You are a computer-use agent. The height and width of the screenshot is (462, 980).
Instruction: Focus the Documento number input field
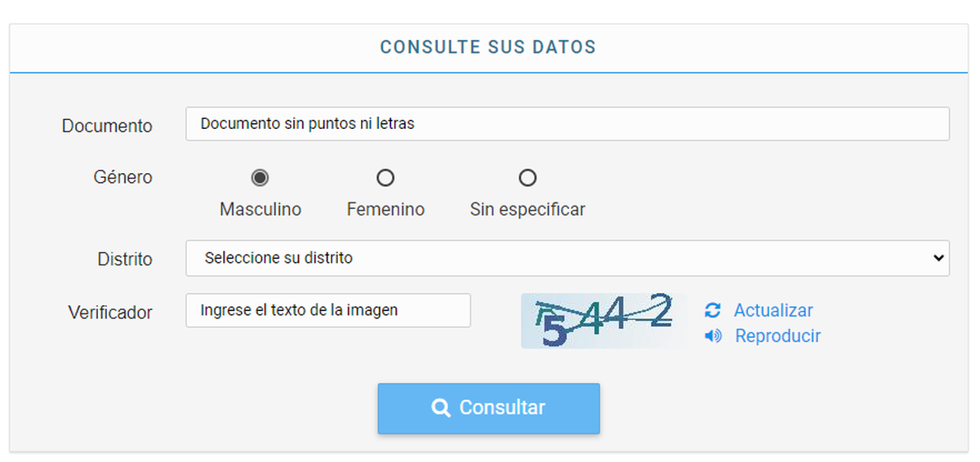[x=567, y=124]
